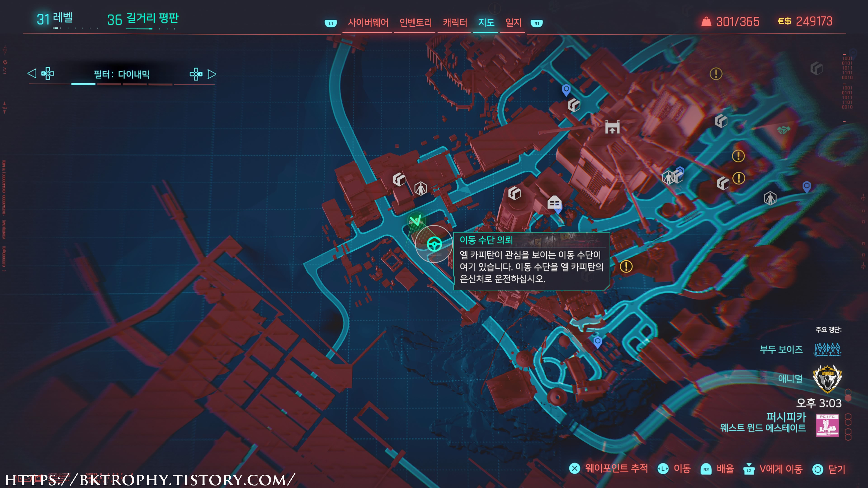Click the yellow exclamation marker near tooltip
Screen dimensions: 868x488
tap(626, 266)
